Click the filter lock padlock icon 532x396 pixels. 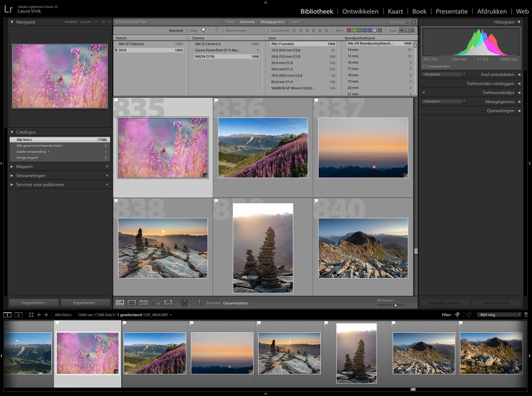pos(414,22)
